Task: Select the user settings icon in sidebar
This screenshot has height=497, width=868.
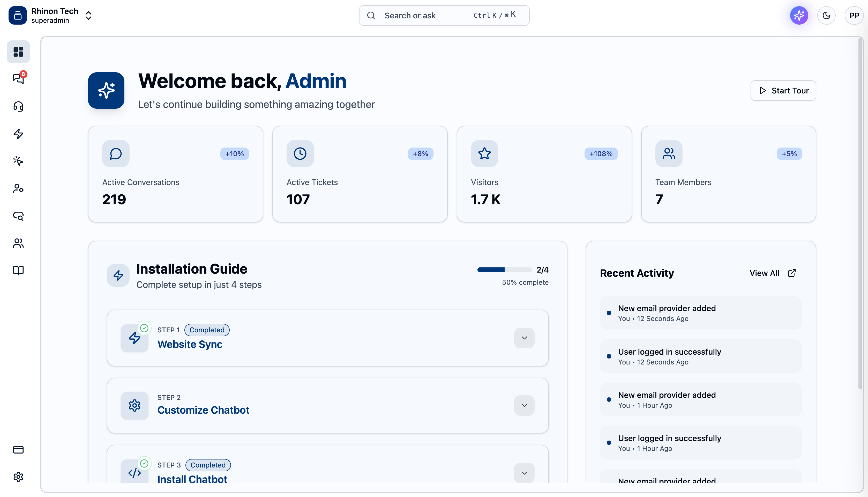Action: pyautogui.click(x=18, y=188)
